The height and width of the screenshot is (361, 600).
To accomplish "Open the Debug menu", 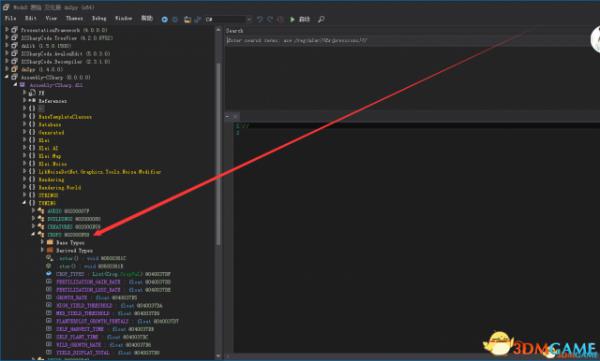I will point(99,18).
